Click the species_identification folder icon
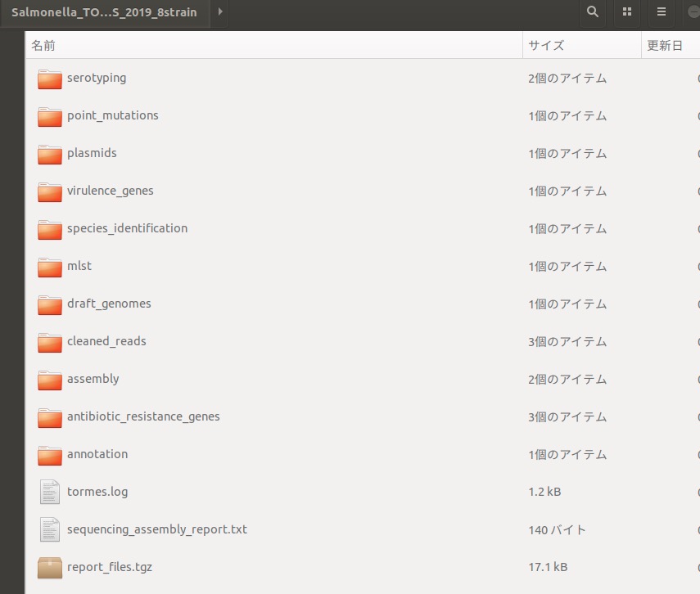The image size is (700, 594). tap(50, 229)
